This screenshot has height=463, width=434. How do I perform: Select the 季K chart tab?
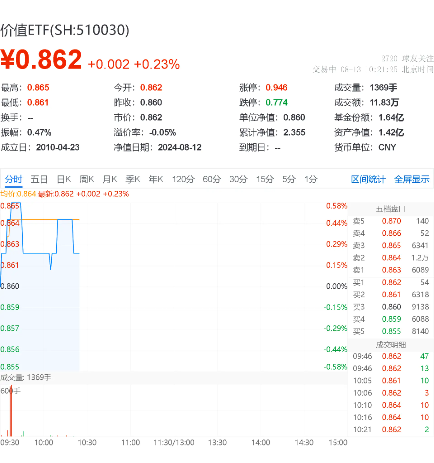[133, 179]
